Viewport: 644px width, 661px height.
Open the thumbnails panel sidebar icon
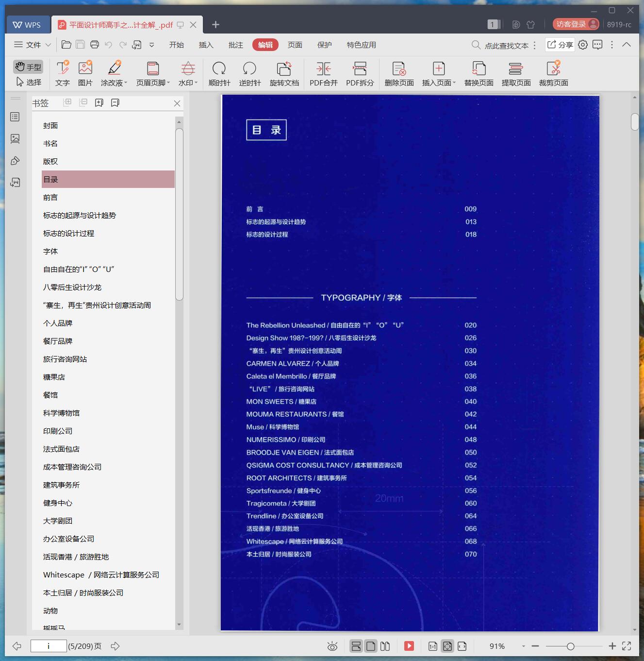click(15, 139)
